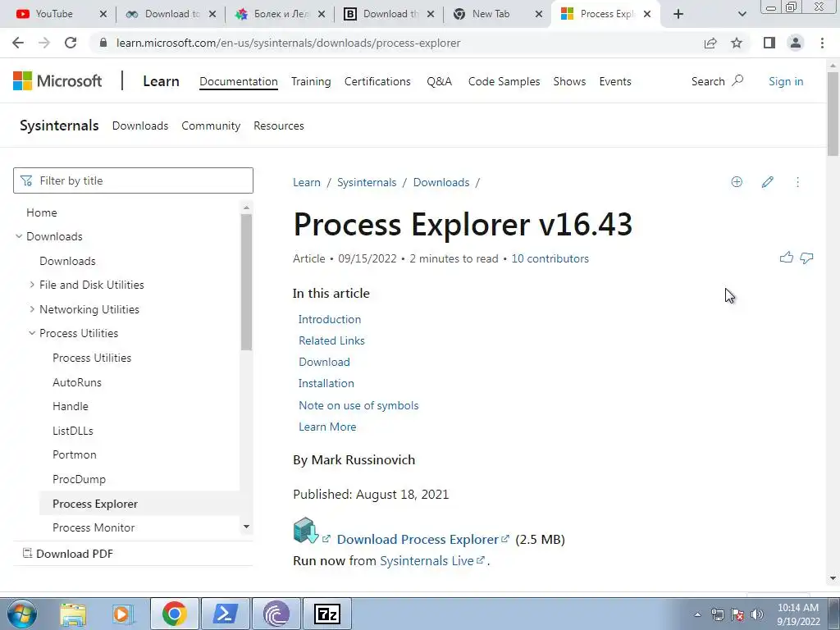
Task: Open Events in top navigation
Action: (x=615, y=81)
